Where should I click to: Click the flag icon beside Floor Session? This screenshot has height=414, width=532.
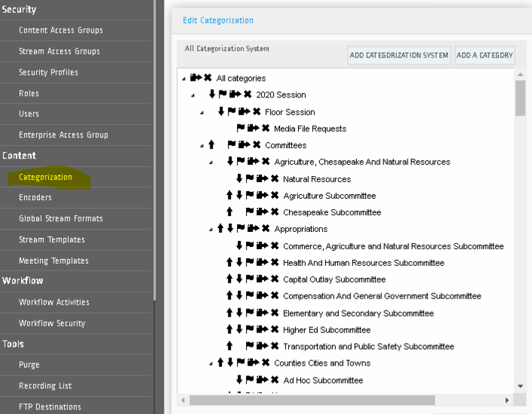coord(232,111)
